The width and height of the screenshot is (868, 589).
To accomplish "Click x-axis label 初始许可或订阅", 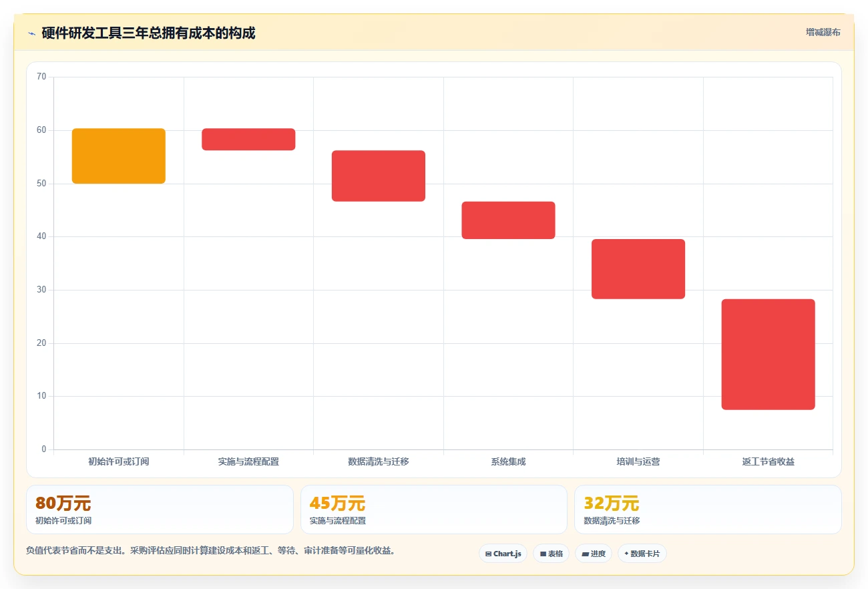I will (x=119, y=461).
